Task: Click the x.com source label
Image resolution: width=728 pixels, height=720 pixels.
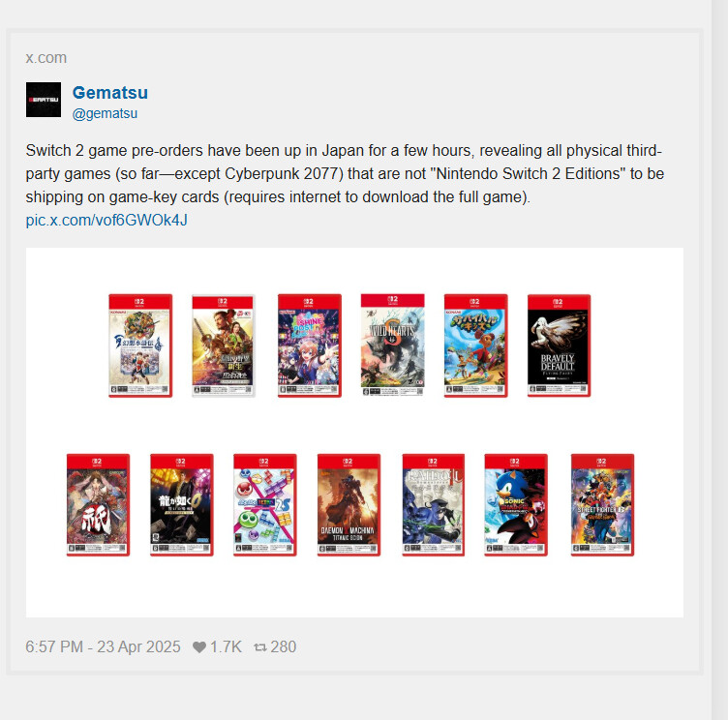Action: [45, 57]
